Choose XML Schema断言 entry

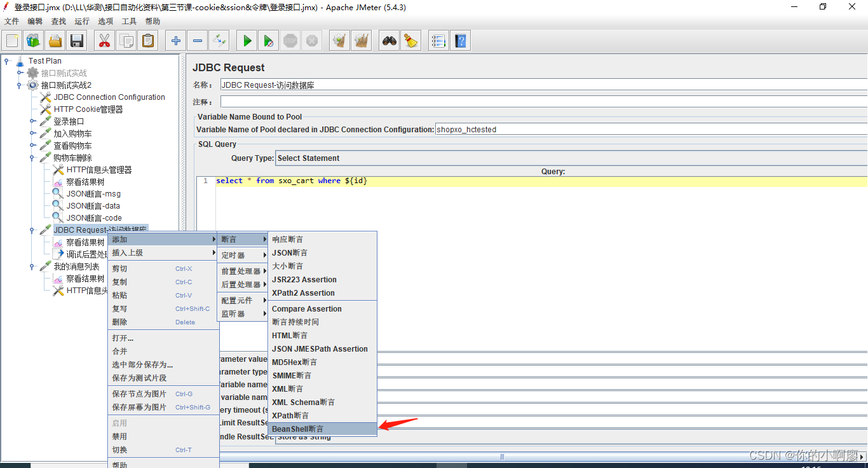(323, 403)
